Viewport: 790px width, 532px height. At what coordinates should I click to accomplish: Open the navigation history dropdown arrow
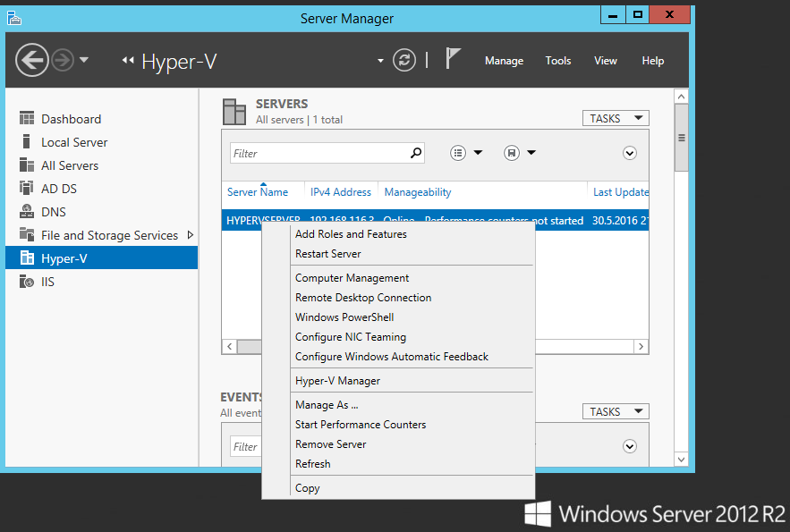[x=84, y=60]
